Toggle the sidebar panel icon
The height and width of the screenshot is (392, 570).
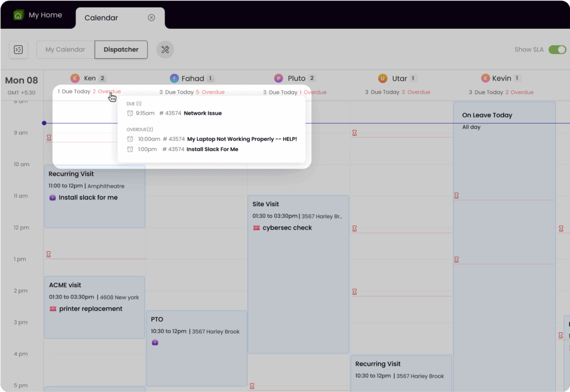[18, 50]
